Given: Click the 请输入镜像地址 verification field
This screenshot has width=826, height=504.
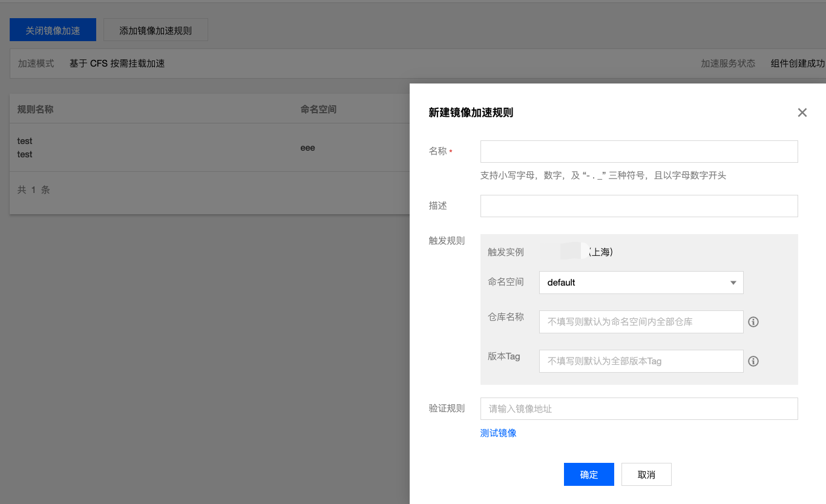Looking at the screenshot, I should (x=639, y=408).
